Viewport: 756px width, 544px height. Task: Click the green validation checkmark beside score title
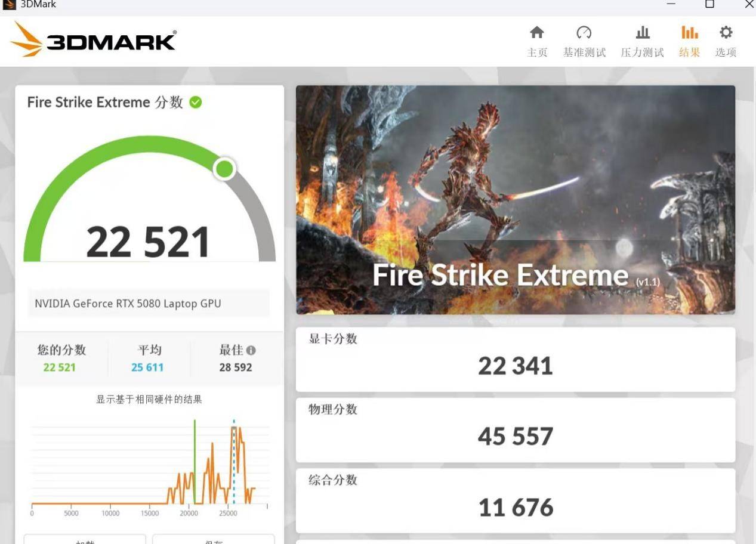point(196,103)
